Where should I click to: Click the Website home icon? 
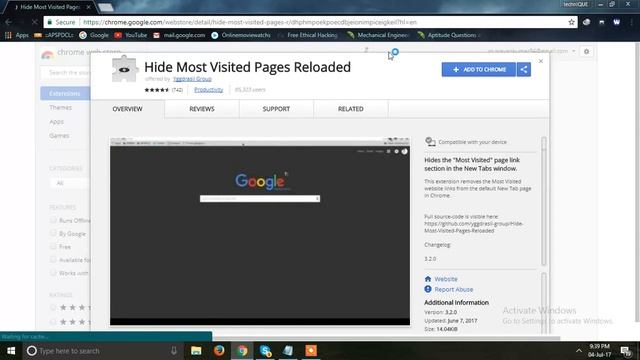pyautogui.click(x=428, y=279)
